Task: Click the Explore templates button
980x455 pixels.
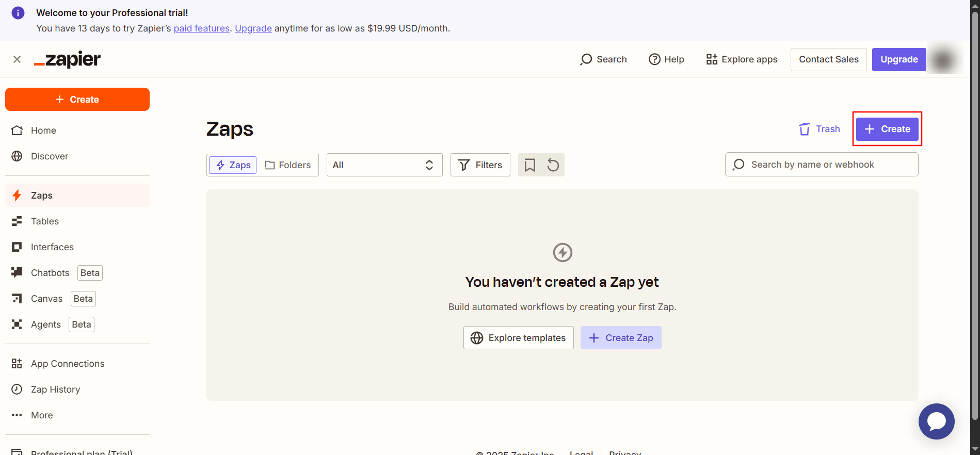Action: [x=519, y=338]
